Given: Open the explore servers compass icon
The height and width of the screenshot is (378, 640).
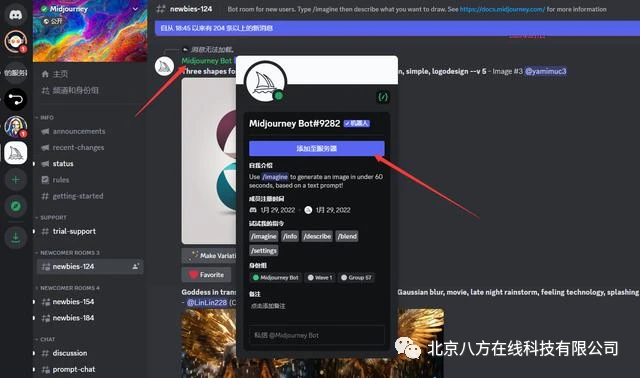Looking at the screenshot, I should (16, 206).
